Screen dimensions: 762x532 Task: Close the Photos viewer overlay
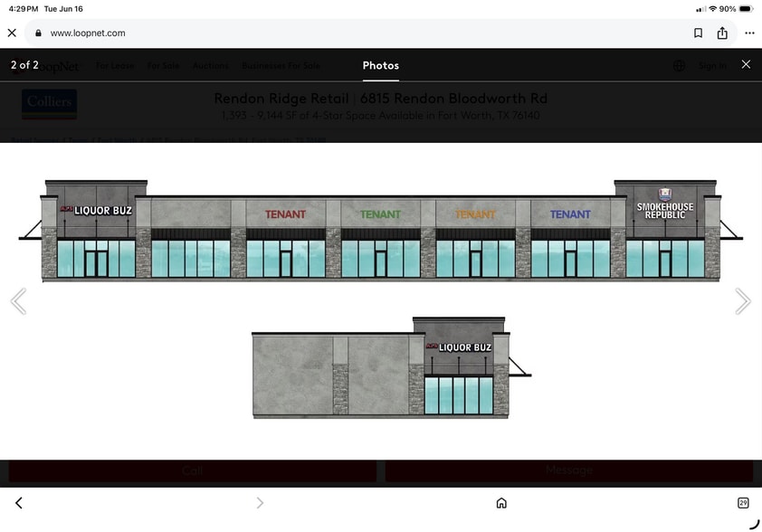(x=746, y=64)
